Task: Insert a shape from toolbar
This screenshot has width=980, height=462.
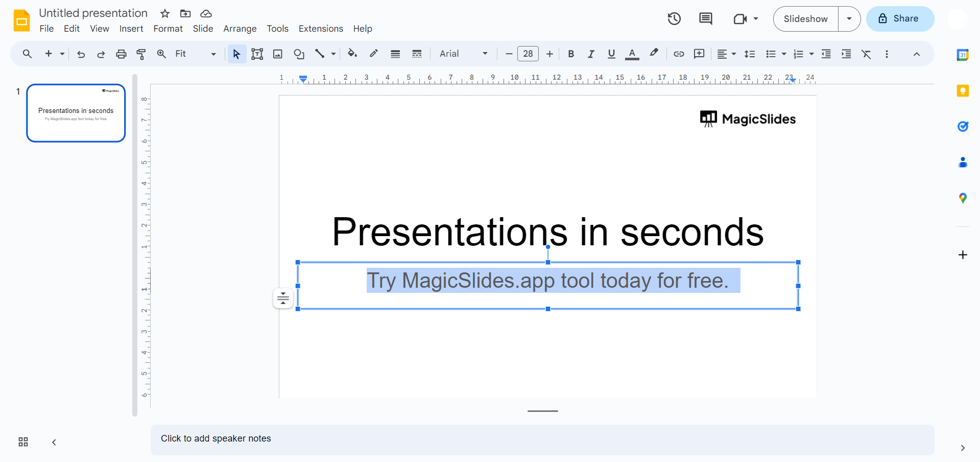Action: coord(299,54)
